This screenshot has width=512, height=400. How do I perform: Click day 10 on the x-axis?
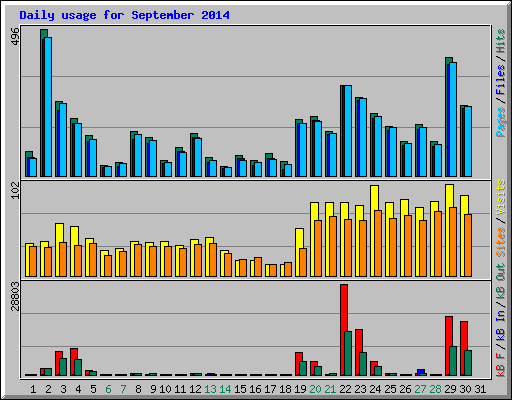[165, 389]
